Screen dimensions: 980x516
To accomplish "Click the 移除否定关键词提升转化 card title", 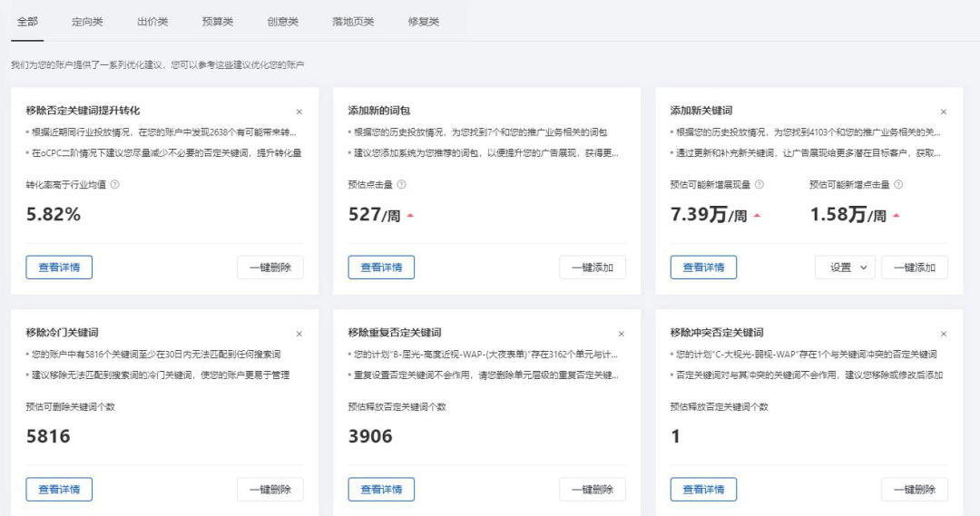I will coord(83,111).
